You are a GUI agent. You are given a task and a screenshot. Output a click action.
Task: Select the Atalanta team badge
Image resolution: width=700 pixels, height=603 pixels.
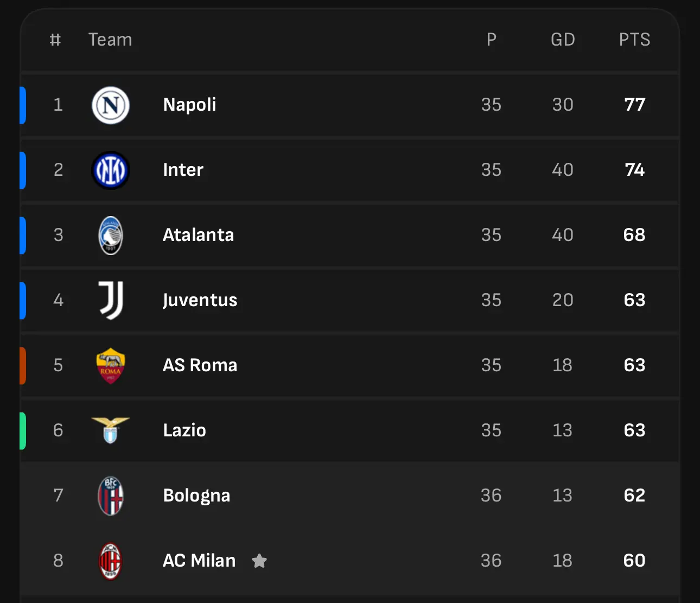coord(111,236)
